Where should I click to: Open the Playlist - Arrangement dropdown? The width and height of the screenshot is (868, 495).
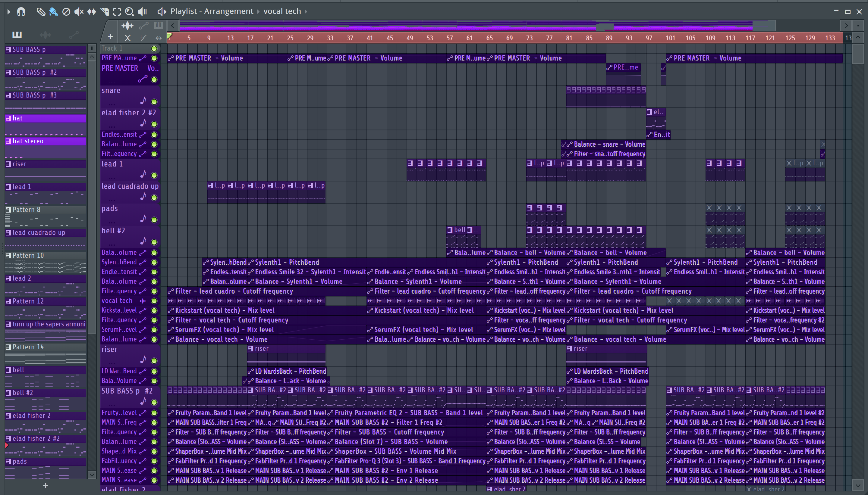pyautogui.click(x=212, y=11)
